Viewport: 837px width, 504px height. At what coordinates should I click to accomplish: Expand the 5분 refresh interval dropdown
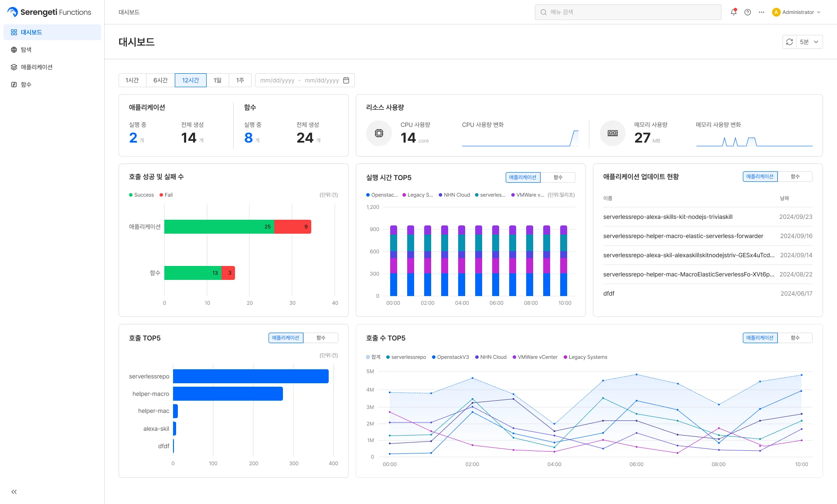810,42
